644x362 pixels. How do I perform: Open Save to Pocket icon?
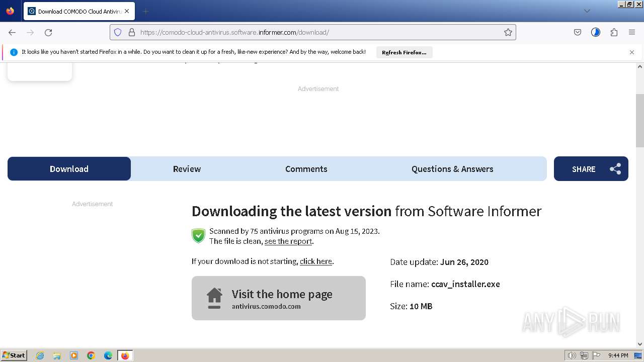[578, 32]
